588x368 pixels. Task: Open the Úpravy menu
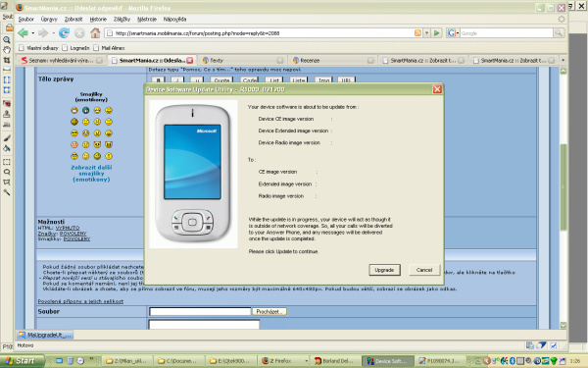point(49,20)
